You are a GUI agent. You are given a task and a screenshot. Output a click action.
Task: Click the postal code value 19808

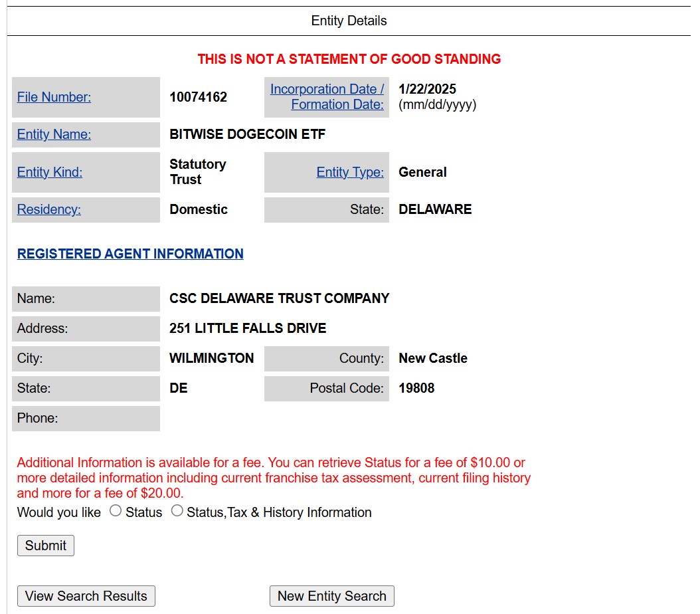coord(416,388)
